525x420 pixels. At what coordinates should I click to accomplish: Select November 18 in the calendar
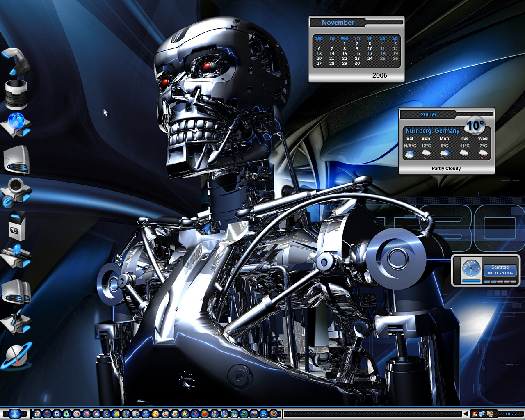point(383,54)
